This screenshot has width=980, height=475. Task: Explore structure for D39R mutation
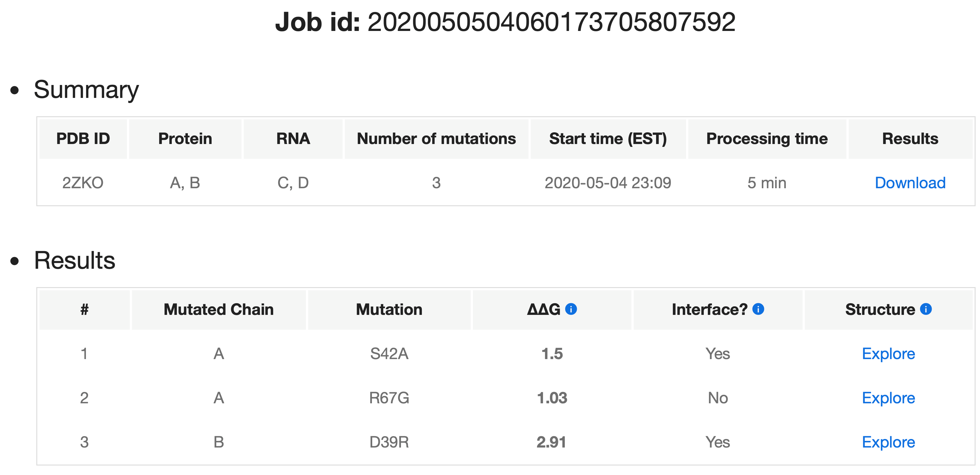(x=888, y=442)
